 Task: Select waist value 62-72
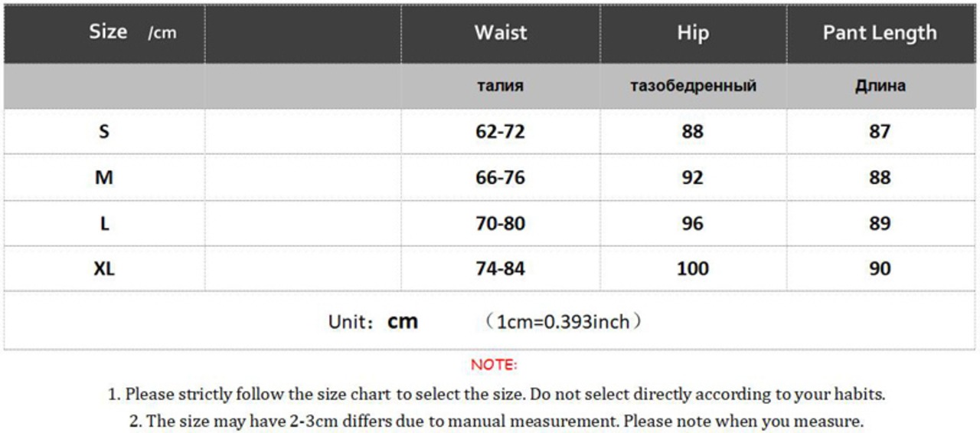click(x=501, y=131)
